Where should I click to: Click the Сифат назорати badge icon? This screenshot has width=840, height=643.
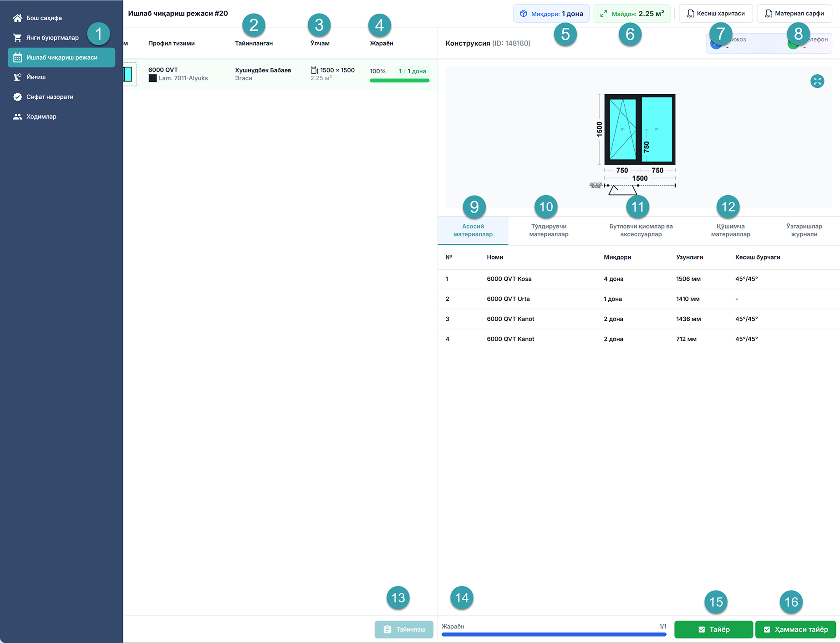pyautogui.click(x=17, y=97)
